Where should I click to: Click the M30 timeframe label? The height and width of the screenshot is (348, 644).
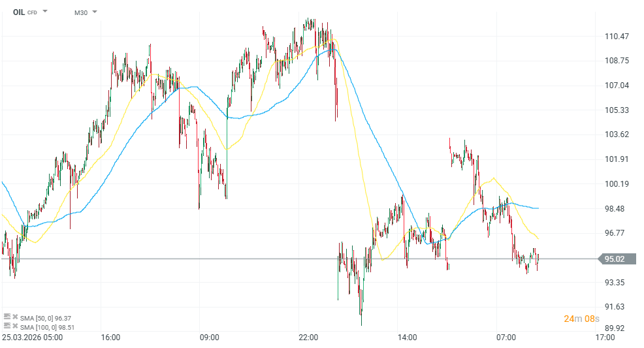[81, 12]
